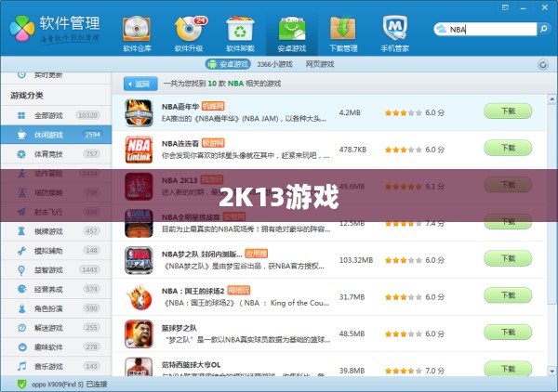
Task: Click the 478.7KB size of NBA连连看
Action: [352, 150]
